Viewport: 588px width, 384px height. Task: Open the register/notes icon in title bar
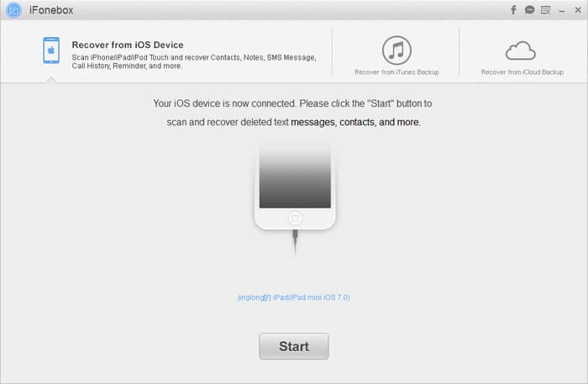click(x=546, y=10)
